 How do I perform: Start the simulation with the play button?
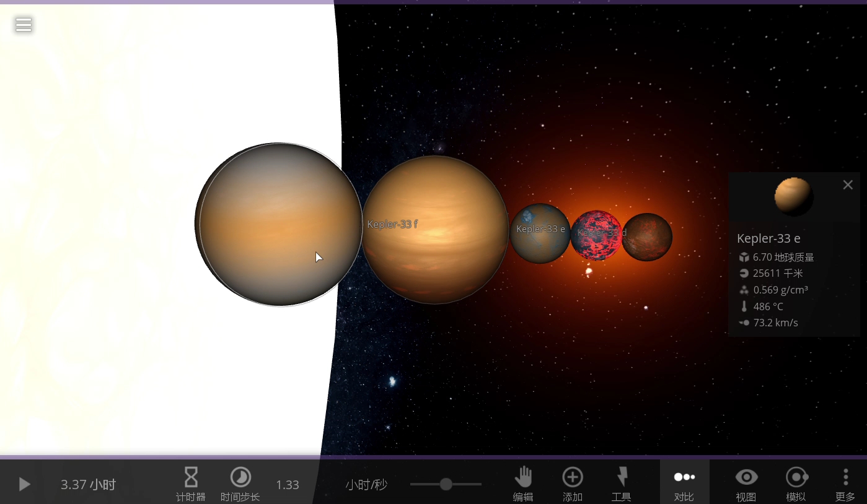[x=24, y=484]
